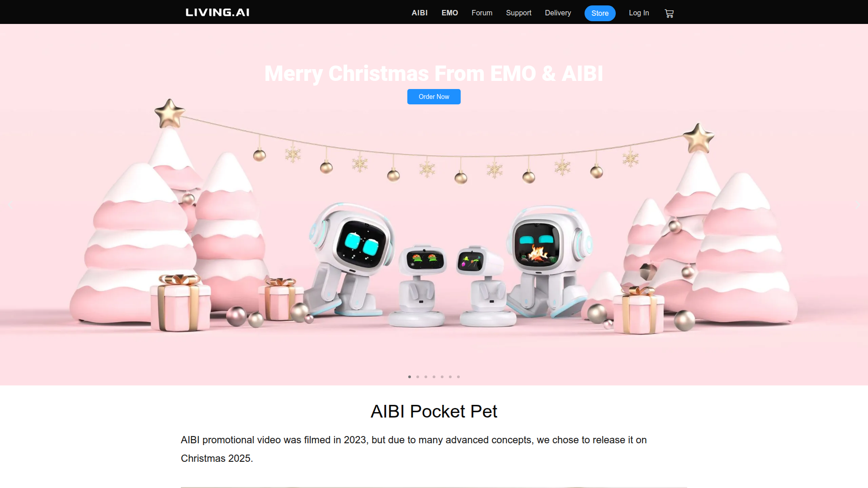Open the EMO menu item
Image resolution: width=868 pixels, height=488 pixels.
tap(450, 13)
